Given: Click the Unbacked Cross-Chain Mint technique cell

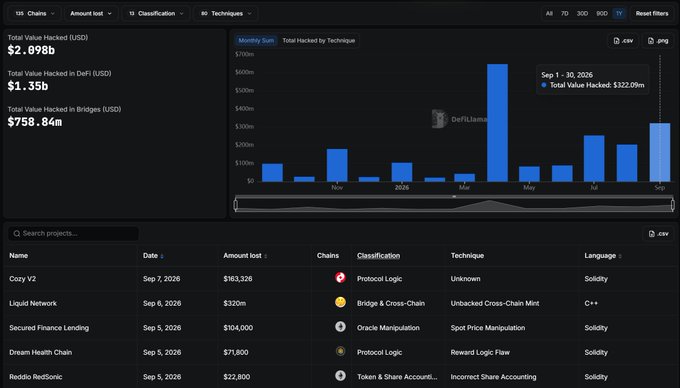Looking at the screenshot, I should [x=495, y=303].
